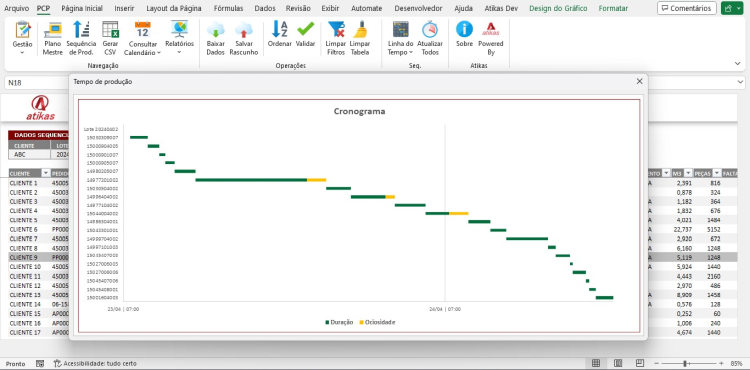Click the Limpar Filtros funnel icon
The image size is (750, 370).
point(336,30)
